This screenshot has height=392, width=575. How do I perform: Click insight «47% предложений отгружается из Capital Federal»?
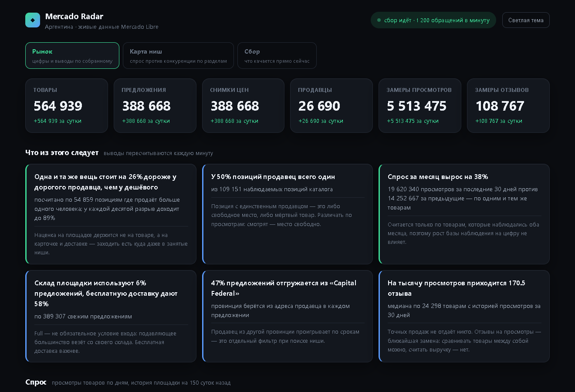click(x=287, y=316)
